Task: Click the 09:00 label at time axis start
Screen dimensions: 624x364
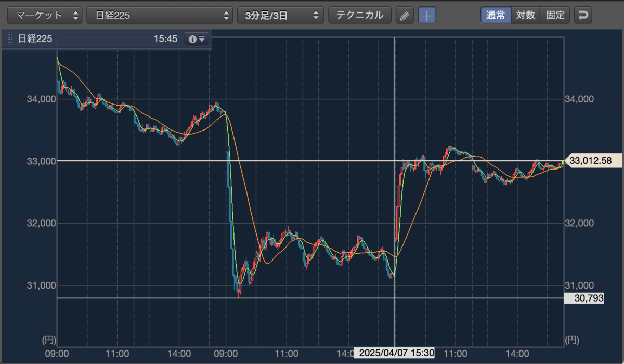Action: [x=57, y=353]
